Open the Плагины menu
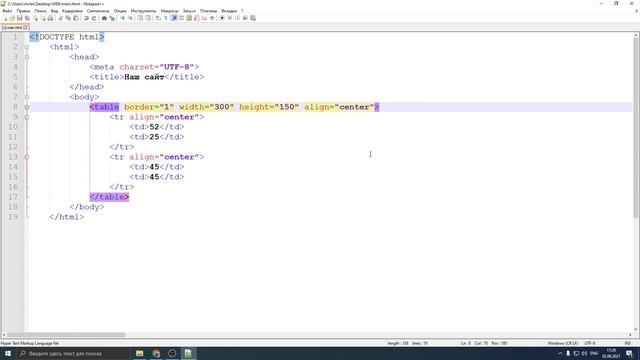 tap(209, 11)
